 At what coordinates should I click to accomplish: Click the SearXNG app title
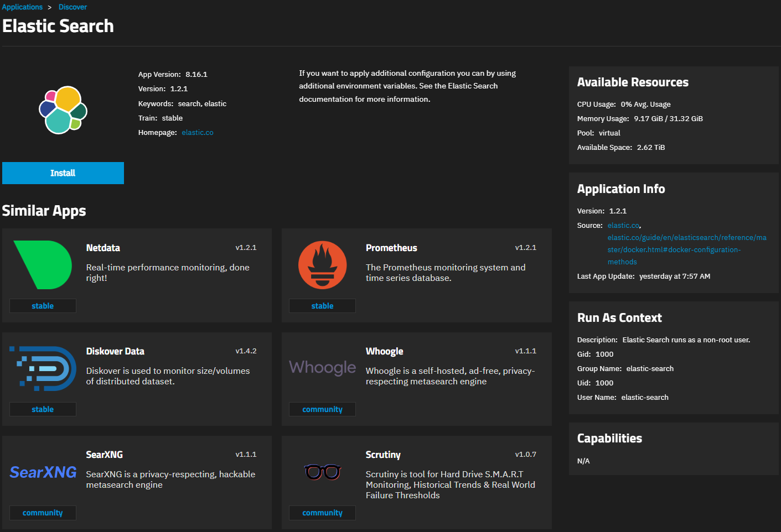(x=104, y=455)
